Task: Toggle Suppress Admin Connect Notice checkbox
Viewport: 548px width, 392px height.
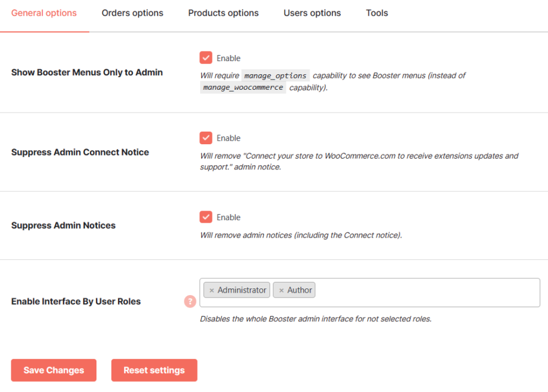Action: 206,138
